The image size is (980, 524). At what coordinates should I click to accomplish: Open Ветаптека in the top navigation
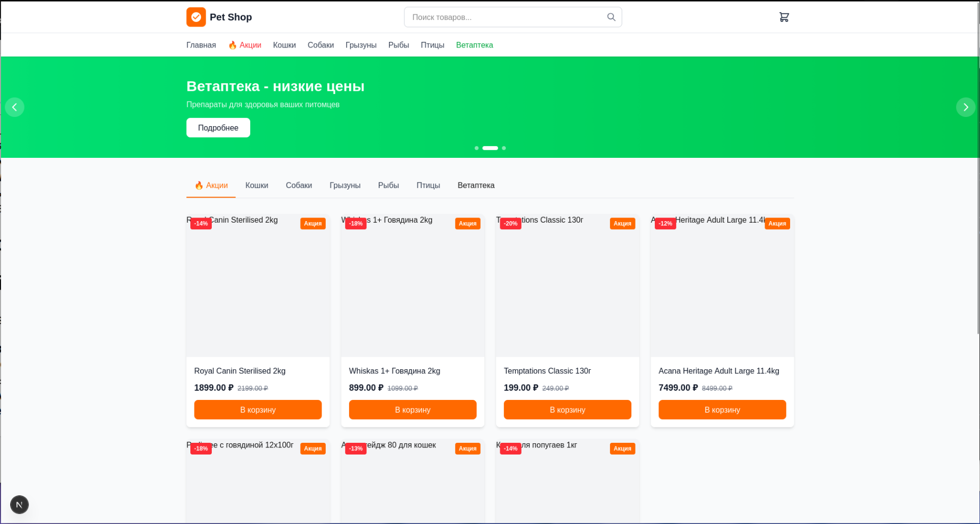(474, 45)
